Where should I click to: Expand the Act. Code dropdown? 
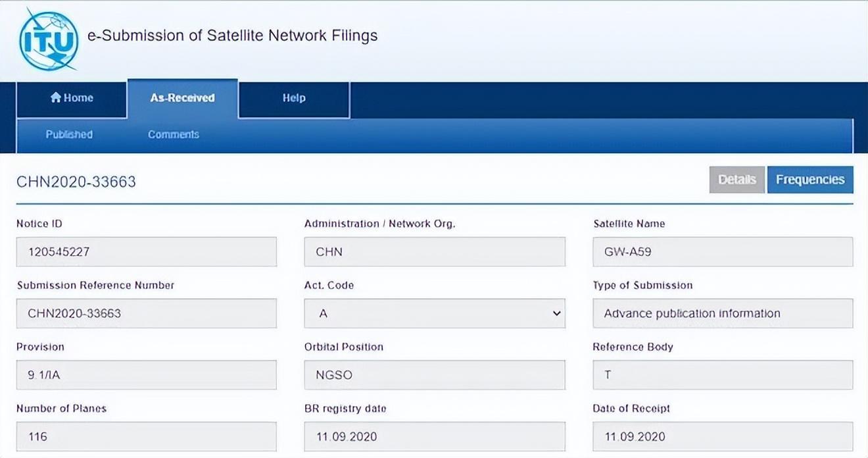pyautogui.click(x=434, y=313)
